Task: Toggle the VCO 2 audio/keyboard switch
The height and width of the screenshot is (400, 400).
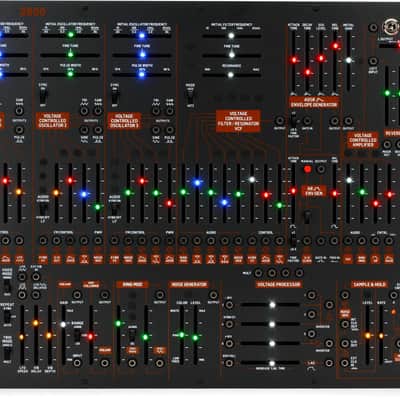Action: coord(43,209)
